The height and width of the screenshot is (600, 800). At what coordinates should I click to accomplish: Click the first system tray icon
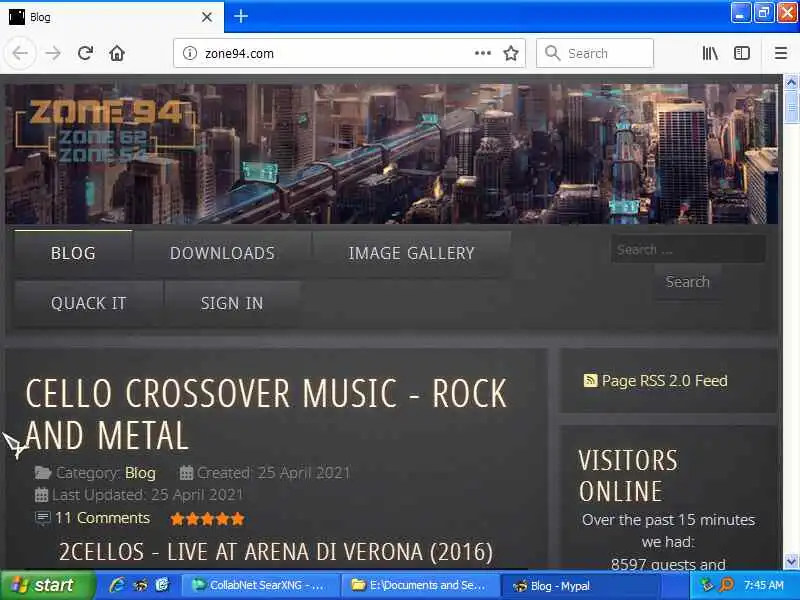click(x=707, y=585)
